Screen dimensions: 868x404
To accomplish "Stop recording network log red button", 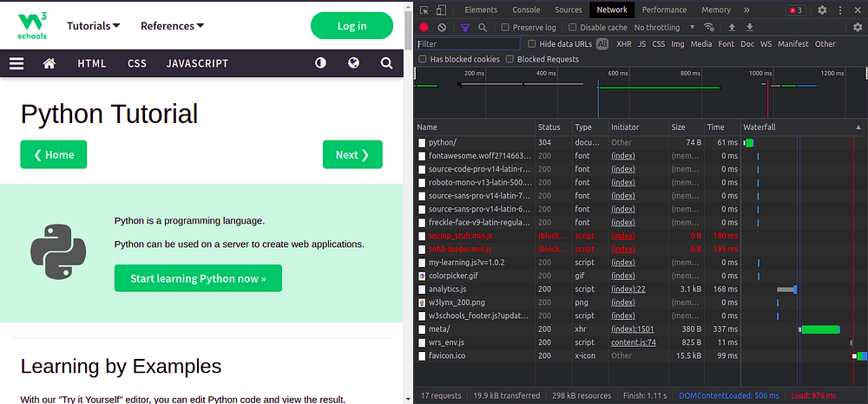I will pyautogui.click(x=424, y=27).
